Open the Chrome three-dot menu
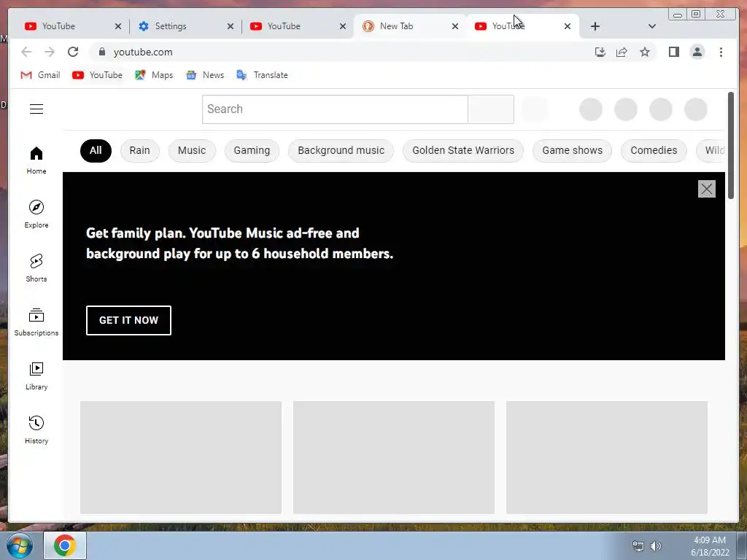Image resolution: width=747 pixels, height=560 pixels. [721, 52]
